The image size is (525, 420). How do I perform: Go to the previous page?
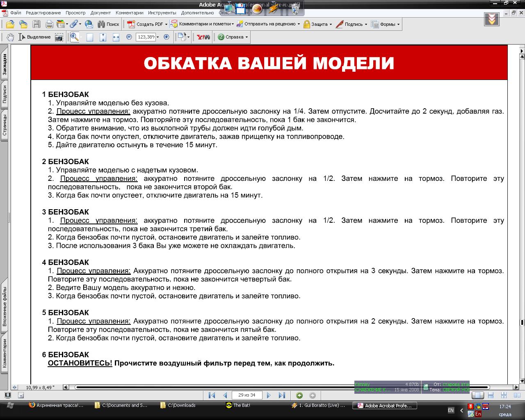point(225,395)
